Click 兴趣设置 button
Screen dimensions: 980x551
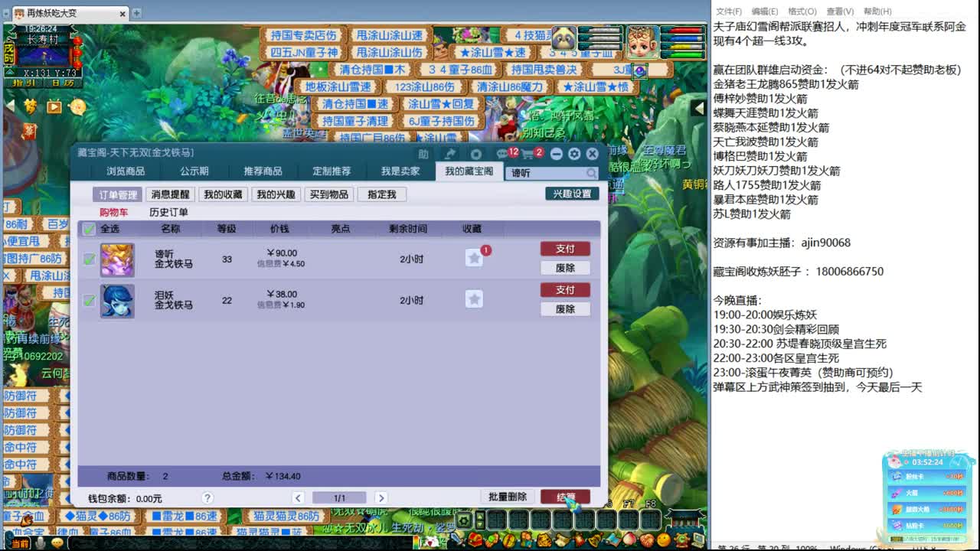573,194
